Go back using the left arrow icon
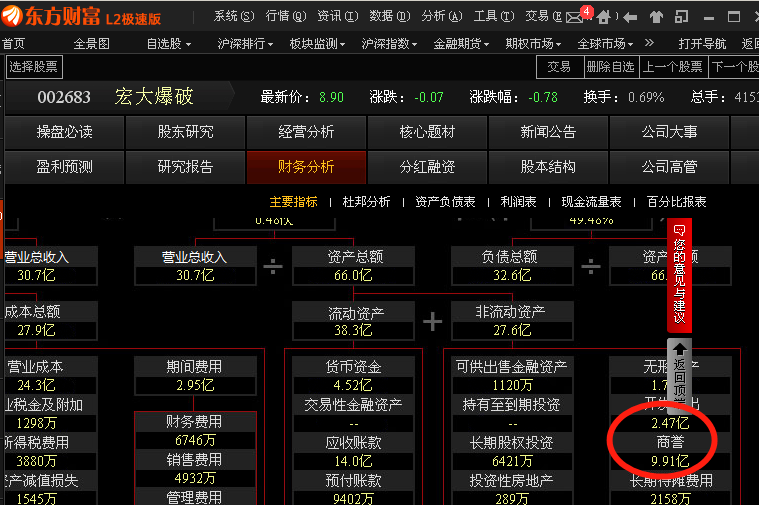 [x=630, y=18]
